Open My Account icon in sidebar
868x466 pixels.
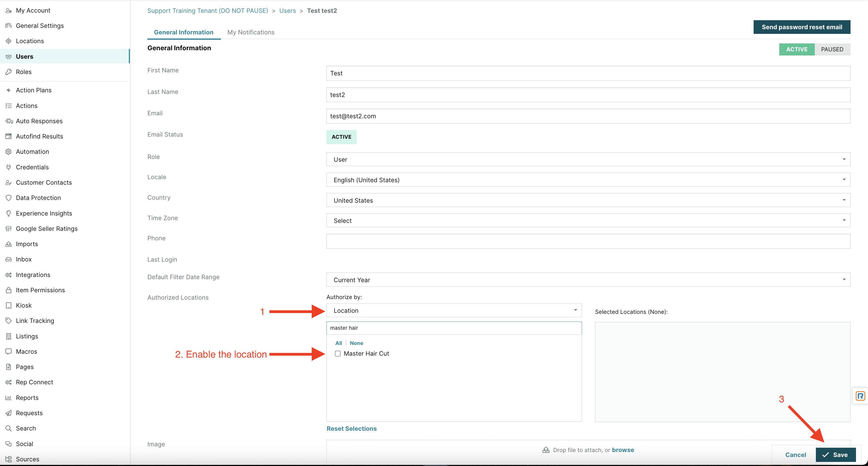[9, 10]
